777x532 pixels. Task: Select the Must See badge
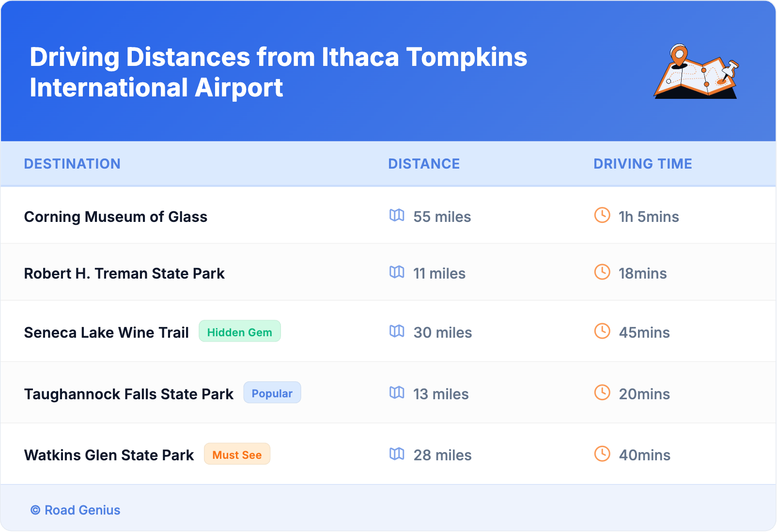(237, 454)
